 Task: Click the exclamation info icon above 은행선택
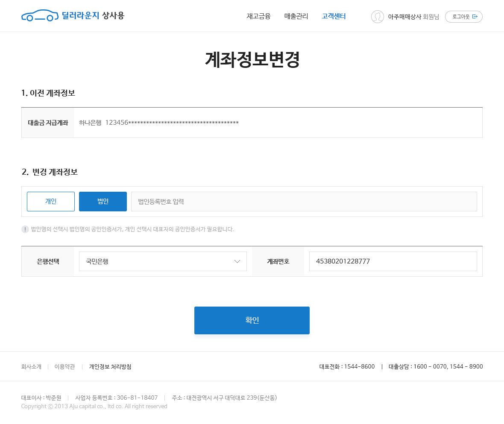tap(25, 229)
